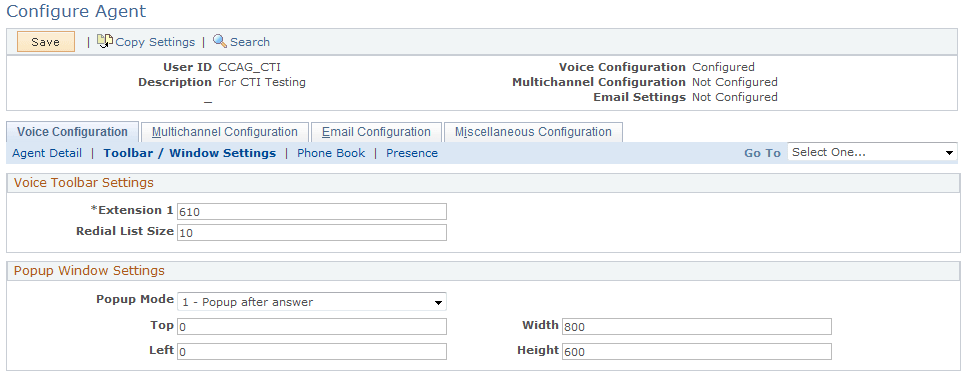Switch to the Email Configuration tab

pos(376,132)
